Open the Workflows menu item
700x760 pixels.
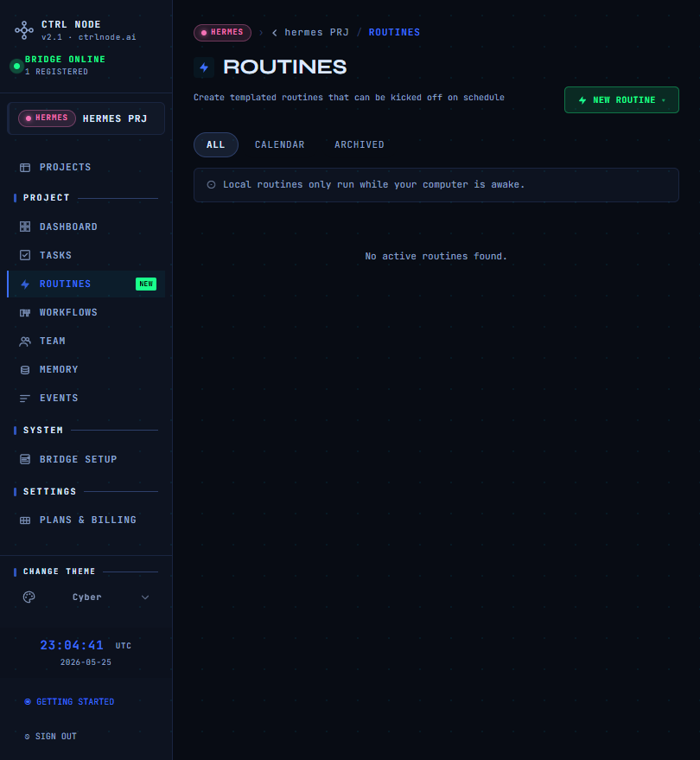86,313
